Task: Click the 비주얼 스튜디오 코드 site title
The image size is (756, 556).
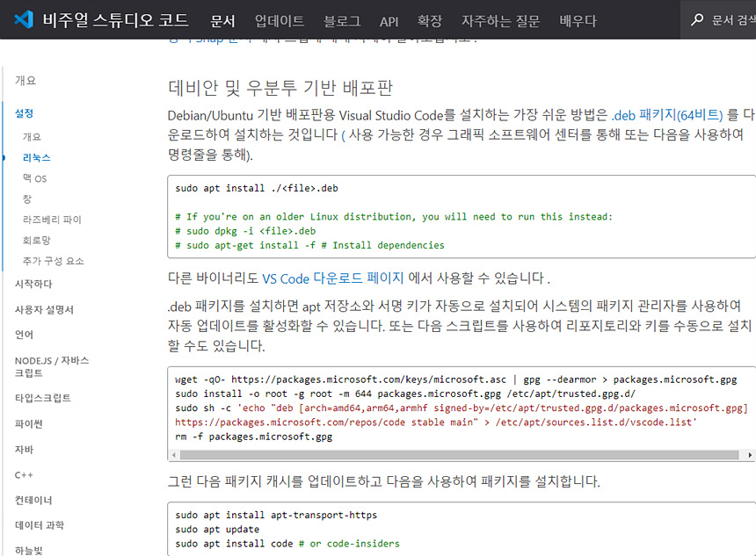Action: [x=116, y=19]
